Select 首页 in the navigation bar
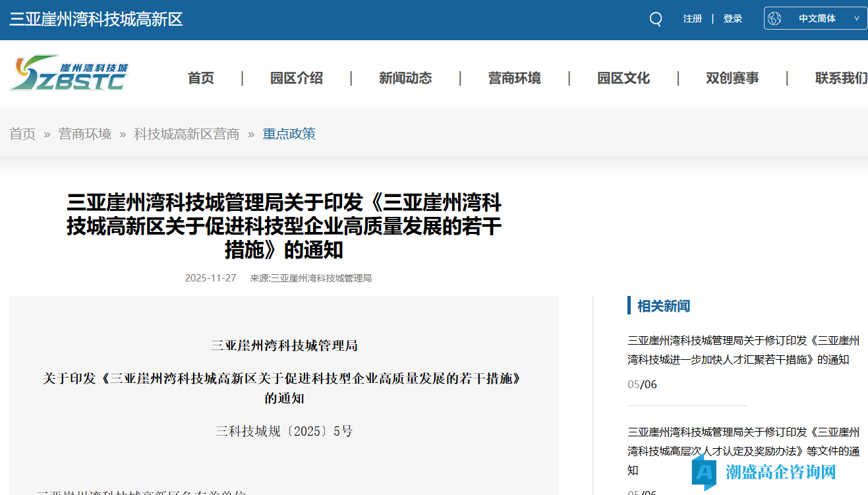The image size is (868, 495). coord(200,78)
